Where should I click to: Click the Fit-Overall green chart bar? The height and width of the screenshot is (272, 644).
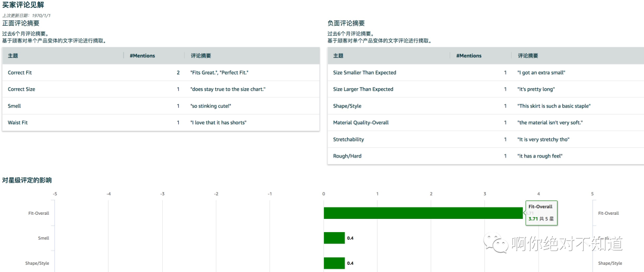click(423, 213)
